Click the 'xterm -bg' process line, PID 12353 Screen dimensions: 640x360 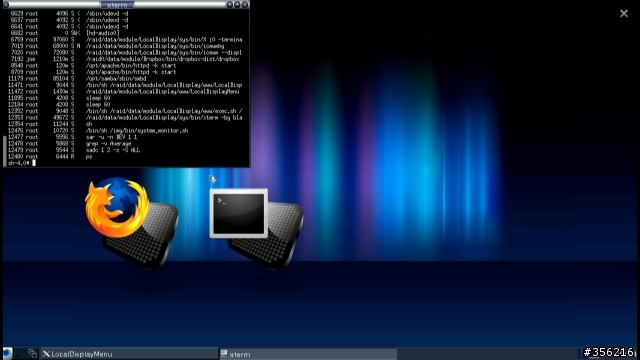(125, 118)
